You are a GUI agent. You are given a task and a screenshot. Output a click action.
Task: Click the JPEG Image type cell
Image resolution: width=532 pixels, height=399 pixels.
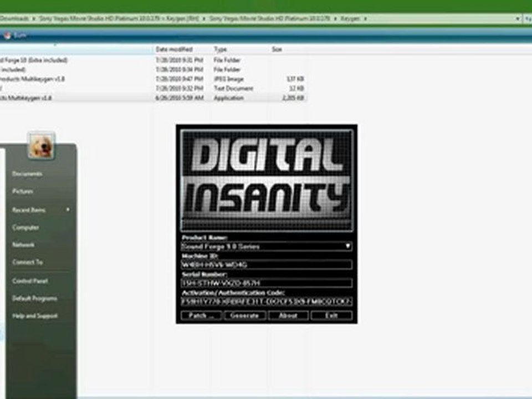(229, 79)
